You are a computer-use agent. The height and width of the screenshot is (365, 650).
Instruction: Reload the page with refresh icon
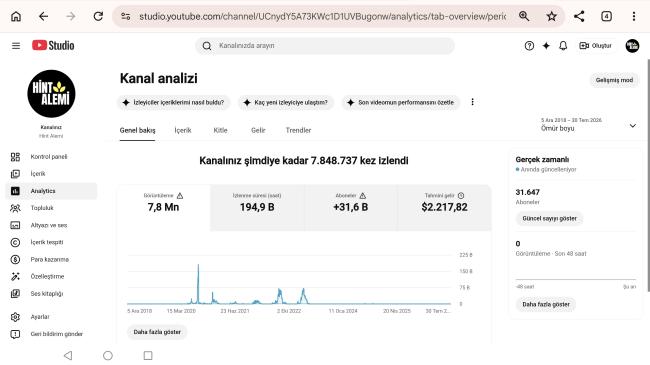(98, 17)
